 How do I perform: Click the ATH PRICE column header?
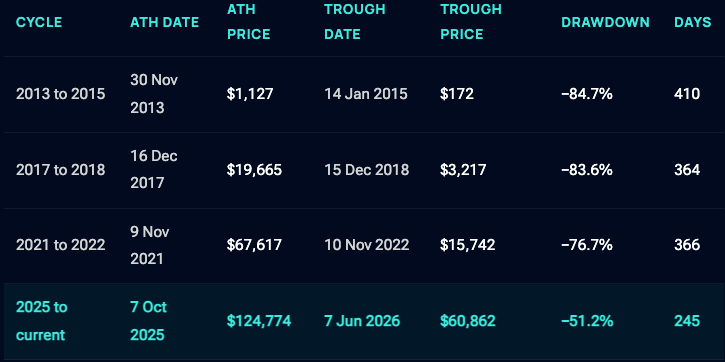249,22
